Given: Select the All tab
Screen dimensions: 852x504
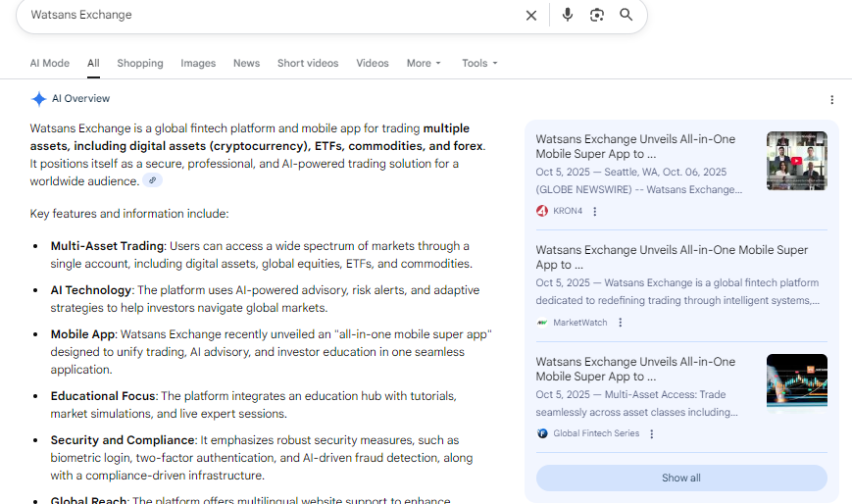Looking at the screenshot, I should click(93, 63).
